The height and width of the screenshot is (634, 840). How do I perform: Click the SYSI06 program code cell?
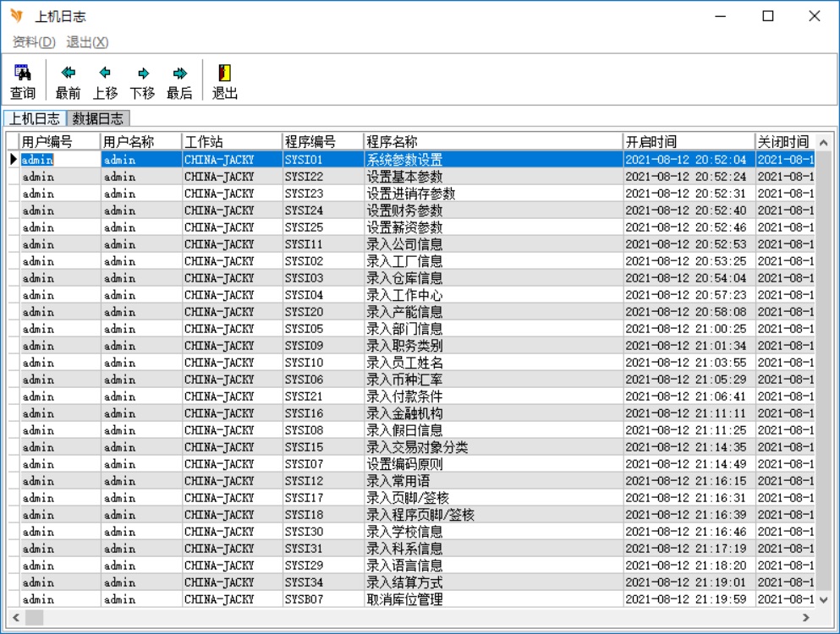pyautogui.click(x=304, y=380)
